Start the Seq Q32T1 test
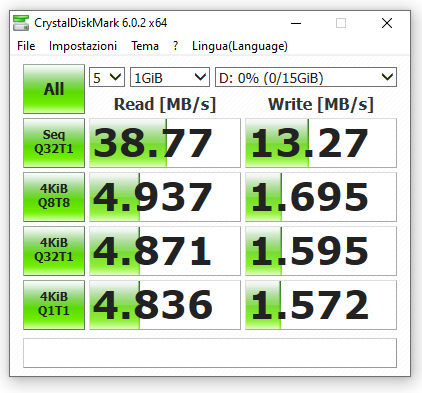This screenshot has width=422, height=393. point(54,143)
